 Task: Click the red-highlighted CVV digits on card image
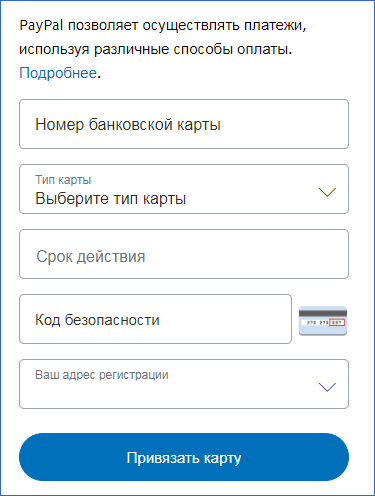(x=337, y=322)
